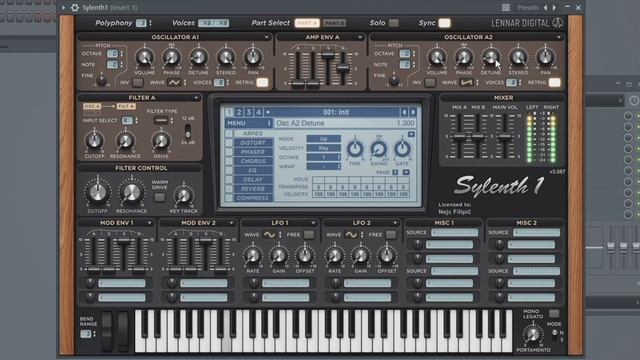Click the Oscillator A1 Phase knob
Image resolution: width=640 pixels, height=360 pixels.
coord(171,58)
